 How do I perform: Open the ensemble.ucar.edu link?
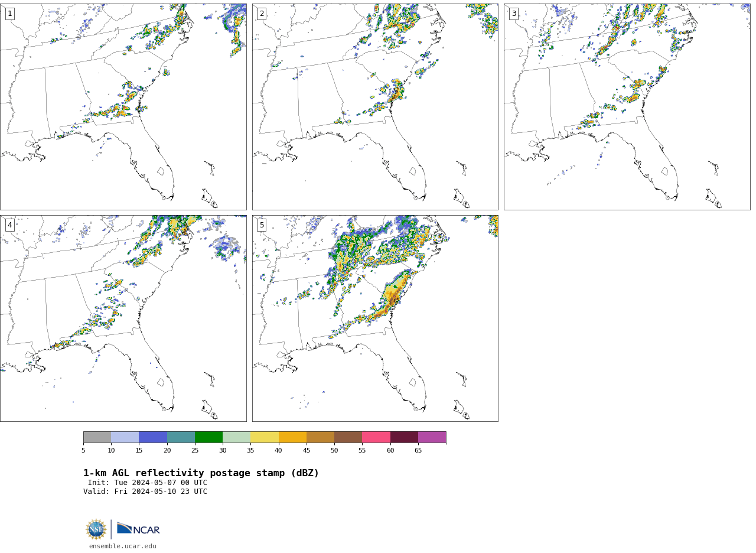(x=123, y=547)
